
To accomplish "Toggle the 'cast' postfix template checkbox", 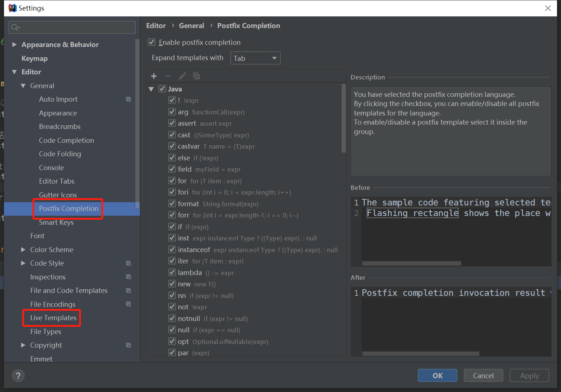I will pos(172,135).
